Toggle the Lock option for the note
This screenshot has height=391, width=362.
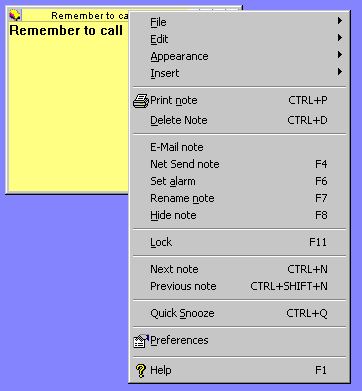pyautogui.click(x=239, y=242)
